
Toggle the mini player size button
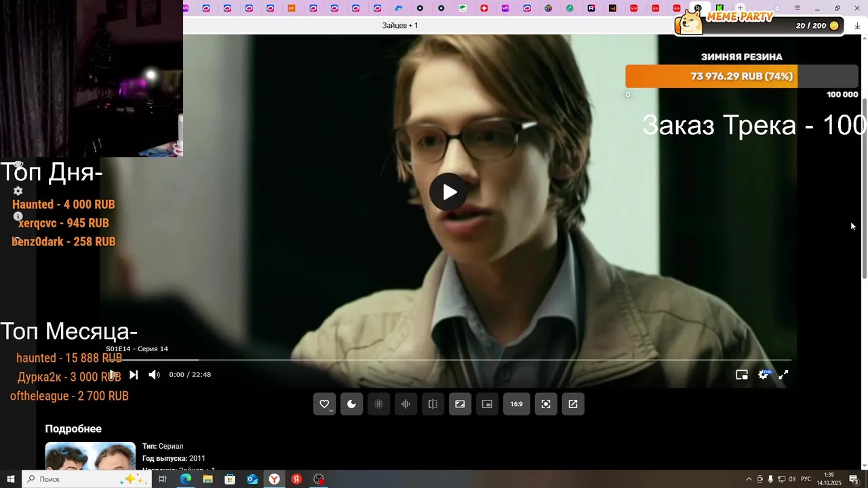click(487, 404)
